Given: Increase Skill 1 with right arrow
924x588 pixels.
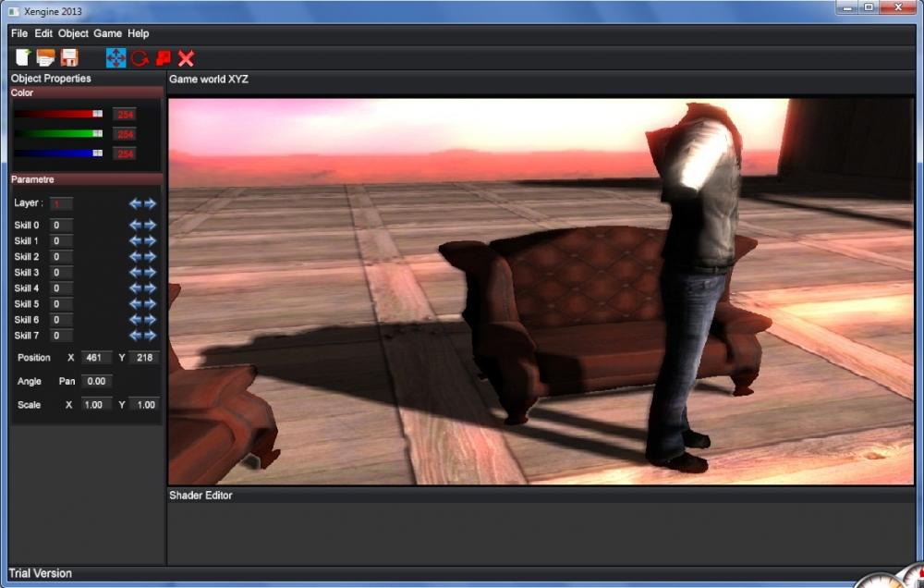Looking at the screenshot, I should [151, 240].
